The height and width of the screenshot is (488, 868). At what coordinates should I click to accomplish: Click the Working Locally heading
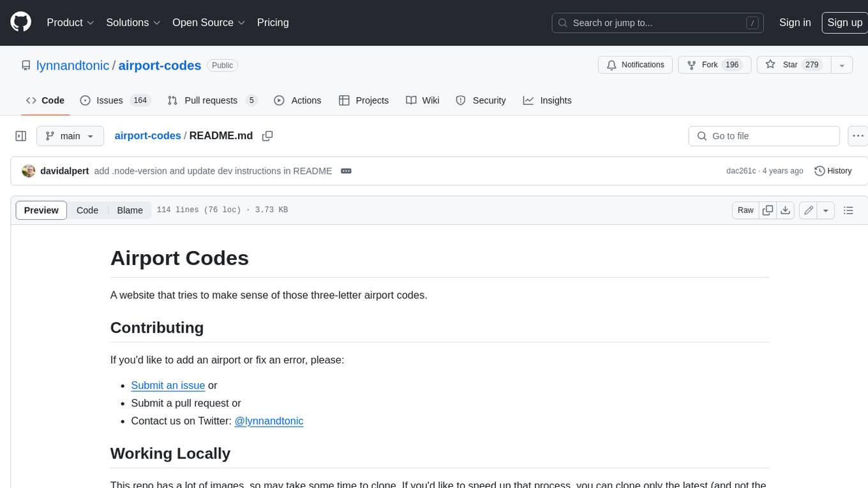pos(170,454)
